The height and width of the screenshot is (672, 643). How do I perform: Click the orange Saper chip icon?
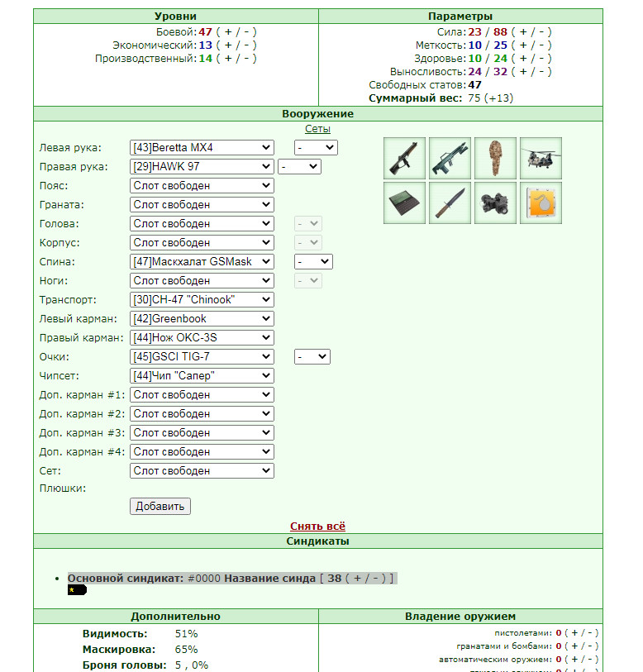point(541,203)
